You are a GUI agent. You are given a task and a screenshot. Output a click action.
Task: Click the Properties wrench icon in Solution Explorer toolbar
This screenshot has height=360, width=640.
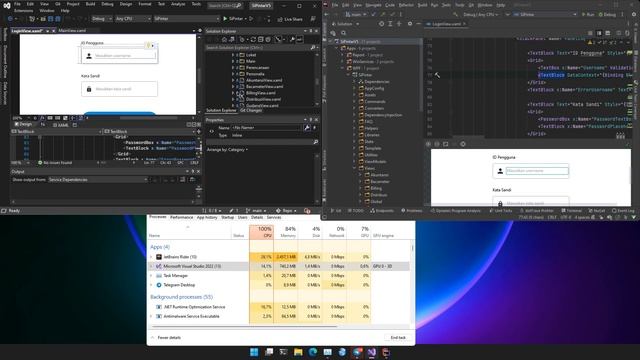[292, 40]
